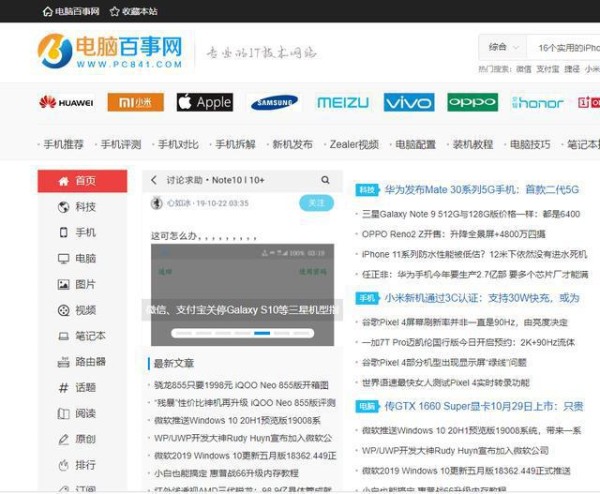Open 电脑配置 in navigation bar
The height and width of the screenshot is (494, 600).
coord(416,144)
